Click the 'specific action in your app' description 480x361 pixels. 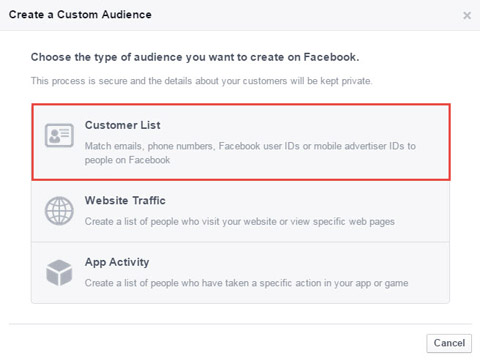[x=246, y=283]
